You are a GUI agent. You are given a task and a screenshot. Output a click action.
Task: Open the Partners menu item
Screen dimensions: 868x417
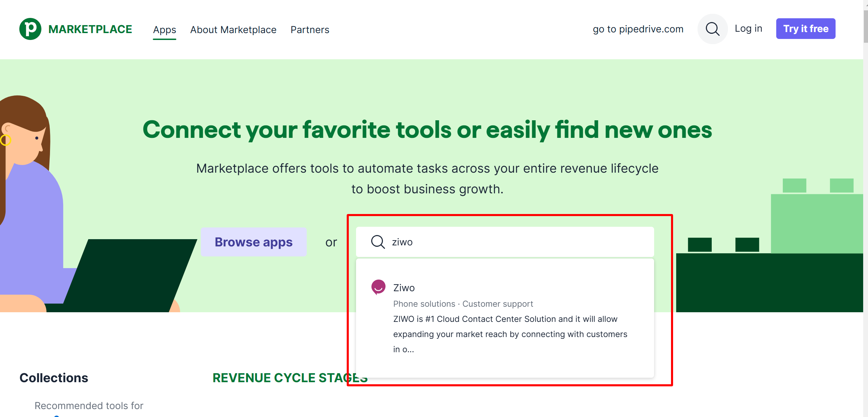point(310,30)
